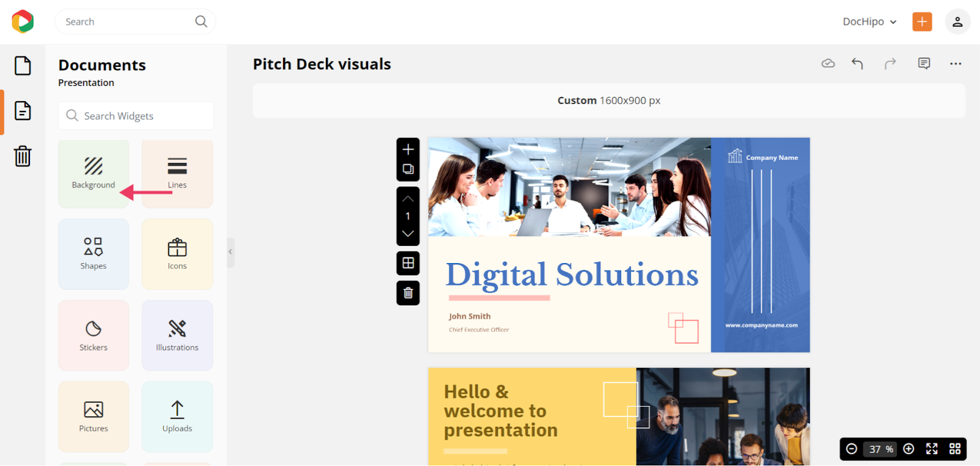Click the trash icon in left sidebar
The height and width of the screenshot is (466, 980).
23,156
